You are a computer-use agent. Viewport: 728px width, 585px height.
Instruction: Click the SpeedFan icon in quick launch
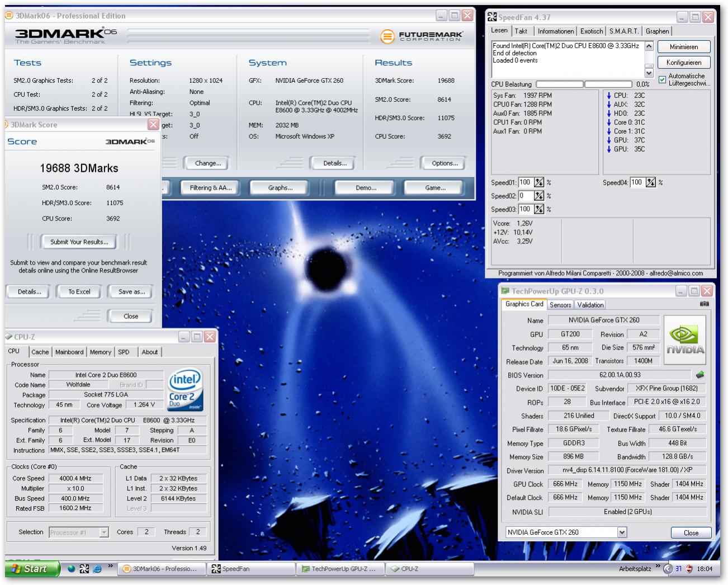click(84, 569)
